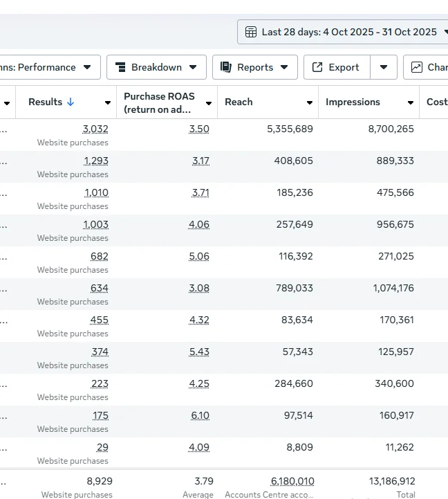Click the 634 results value
This screenshot has width=448, height=499.
point(99,288)
